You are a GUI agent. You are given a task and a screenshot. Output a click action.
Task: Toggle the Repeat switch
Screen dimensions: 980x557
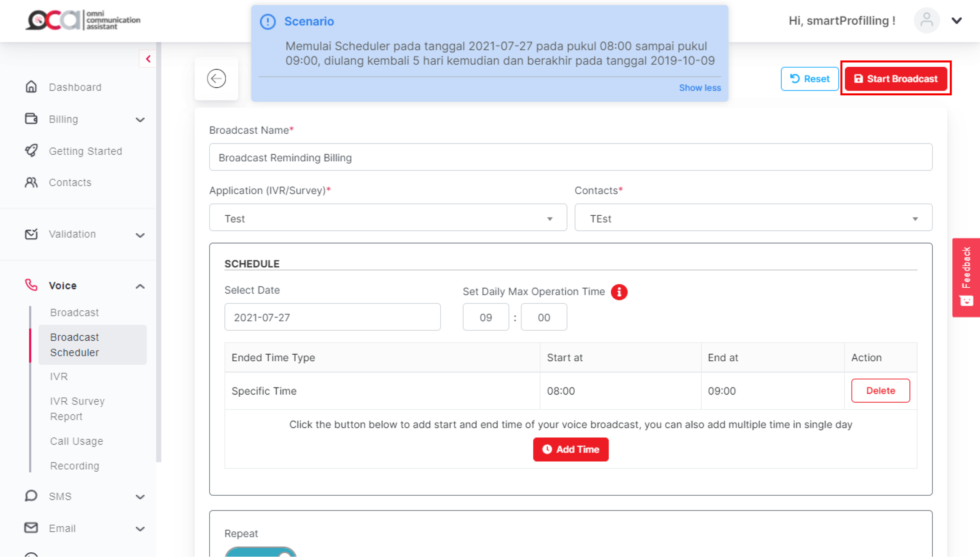tap(261, 552)
